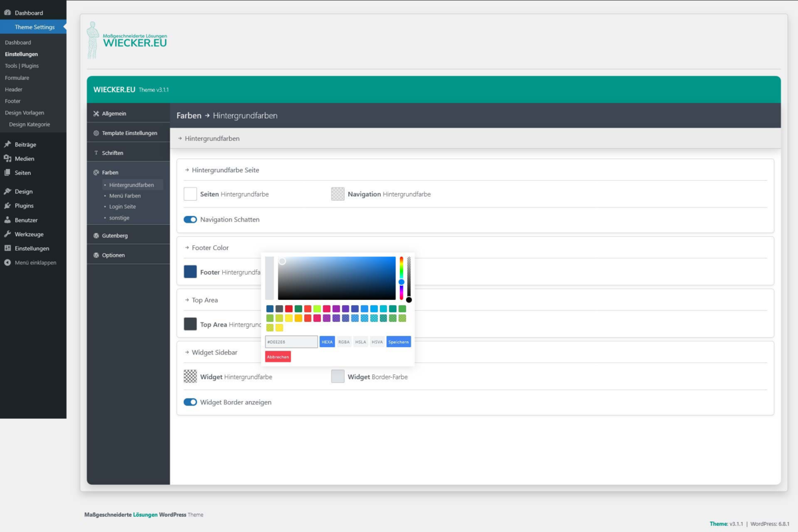Click the blue Footer Hintergrundfarbe swatch
Viewport: 798px width, 532px height.
click(x=190, y=271)
